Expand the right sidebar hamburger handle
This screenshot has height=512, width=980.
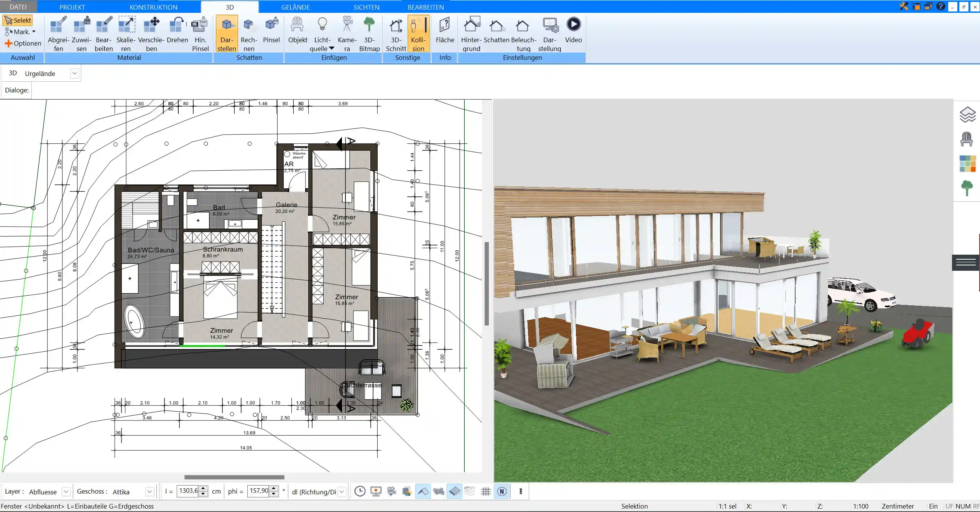(966, 262)
